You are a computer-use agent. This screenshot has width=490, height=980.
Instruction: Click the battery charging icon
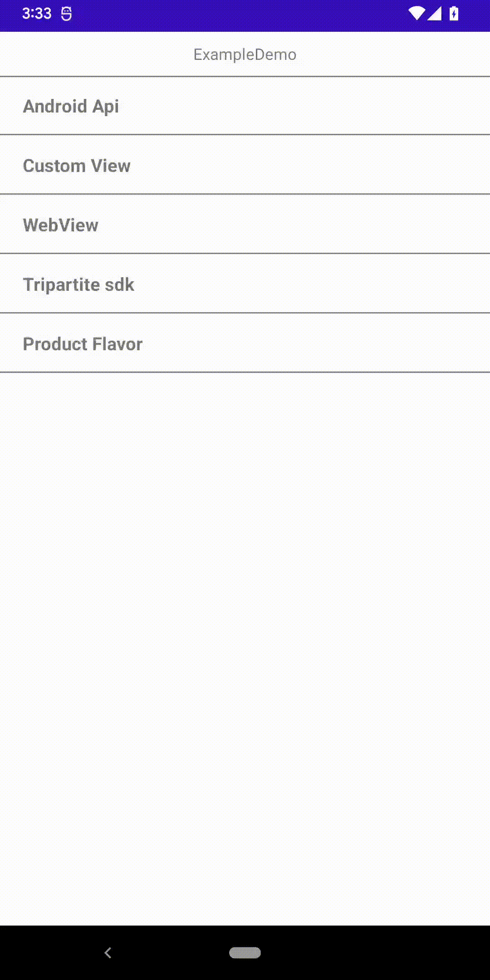tap(454, 14)
